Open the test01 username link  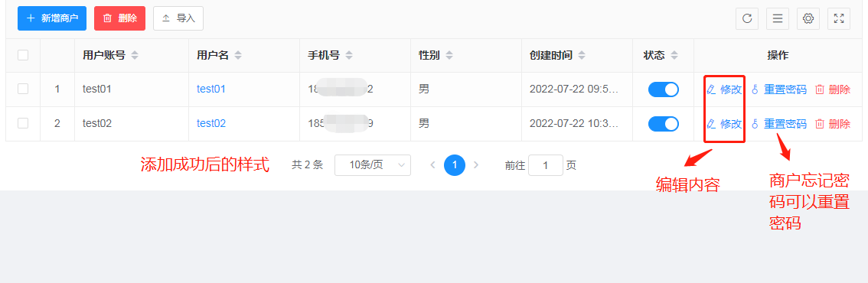coord(211,89)
